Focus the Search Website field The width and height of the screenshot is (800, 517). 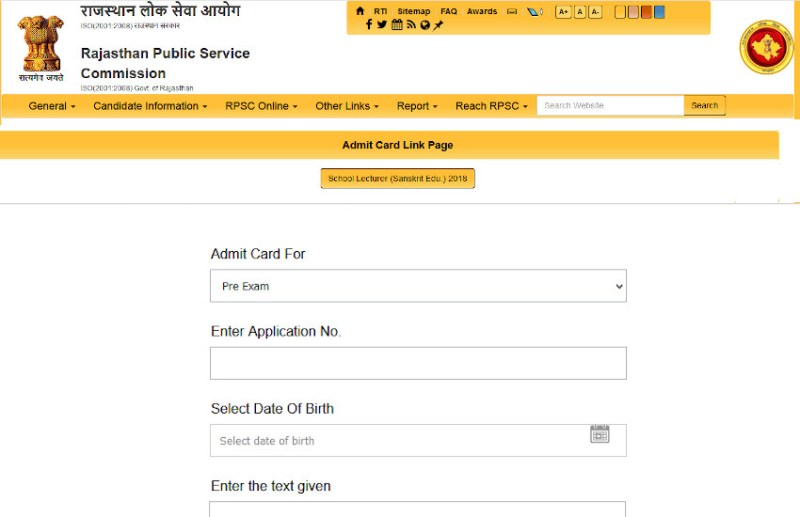(610, 105)
